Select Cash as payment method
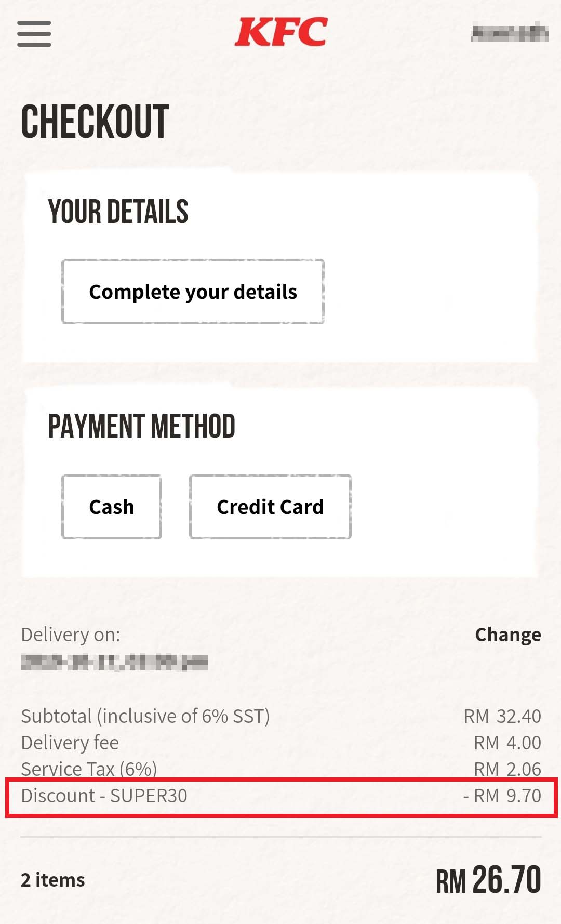The height and width of the screenshot is (924, 561). click(112, 507)
